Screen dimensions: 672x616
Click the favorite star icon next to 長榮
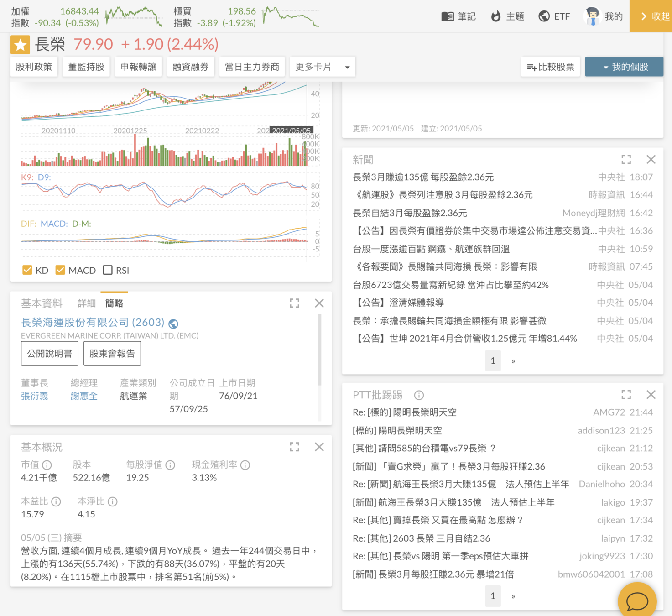[x=20, y=45]
